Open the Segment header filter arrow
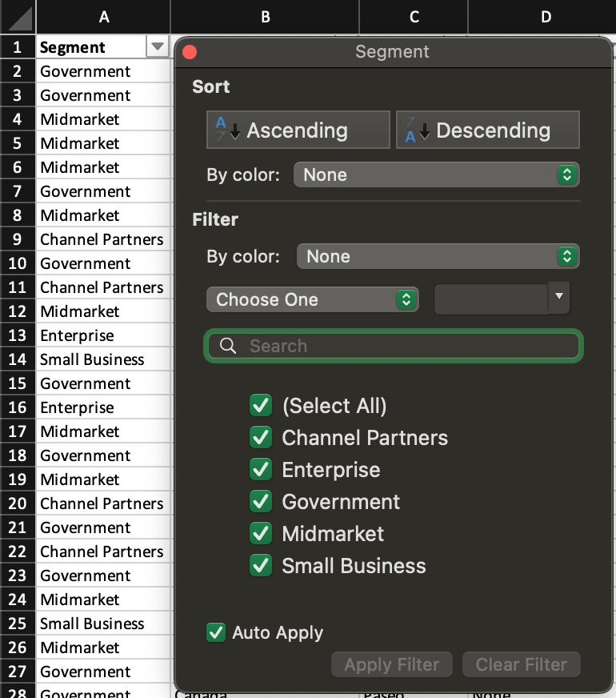 coord(158,46)
